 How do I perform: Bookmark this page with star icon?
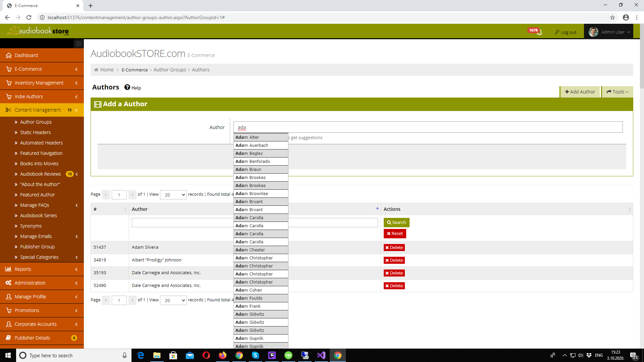[x=612, y=17]
